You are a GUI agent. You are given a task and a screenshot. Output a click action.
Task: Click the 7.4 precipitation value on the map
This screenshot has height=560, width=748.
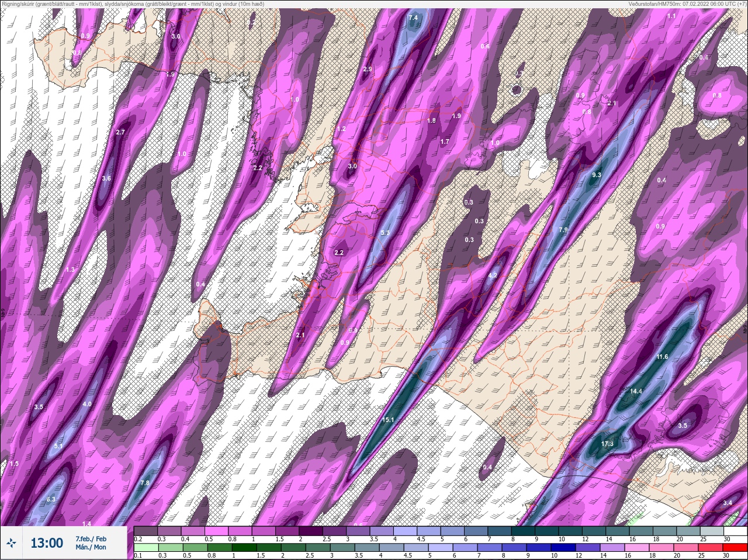413,18
